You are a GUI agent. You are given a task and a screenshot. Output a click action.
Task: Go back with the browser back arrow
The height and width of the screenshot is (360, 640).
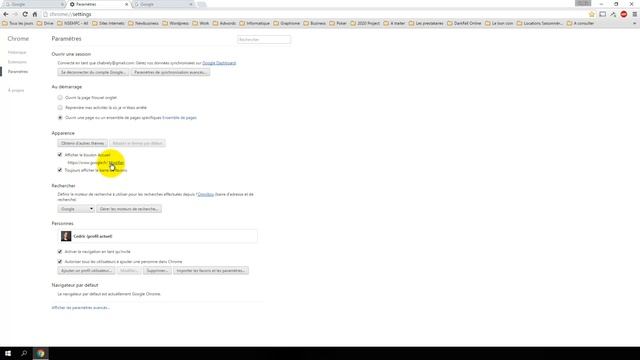click(6, 14)
